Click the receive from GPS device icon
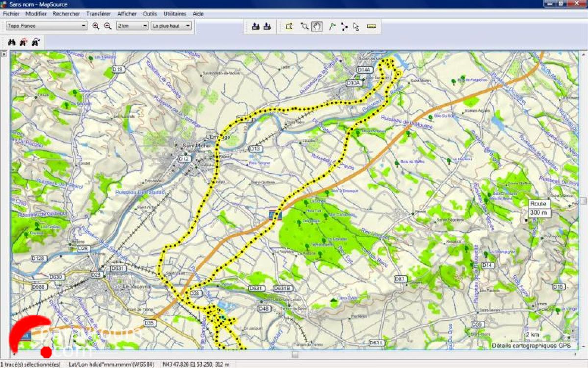This screenshot has width=588, height=368. [267, 26]
